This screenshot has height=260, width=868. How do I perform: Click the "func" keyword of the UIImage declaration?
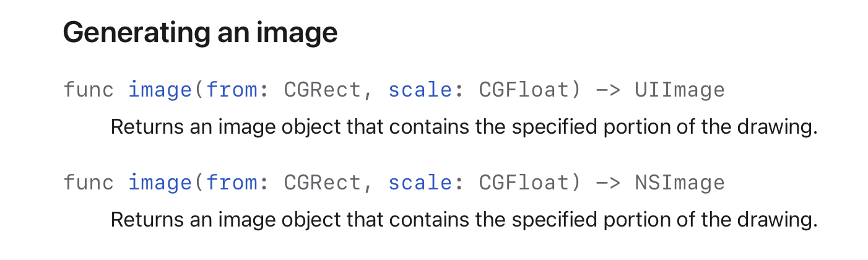(x=89, y=90)
